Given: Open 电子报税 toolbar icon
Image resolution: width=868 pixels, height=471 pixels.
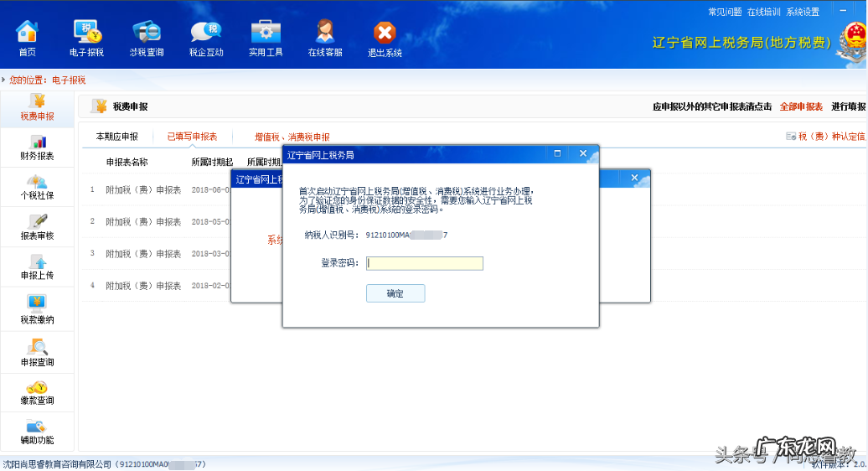Looking at the screenshot, I should [x=87, y=39].
